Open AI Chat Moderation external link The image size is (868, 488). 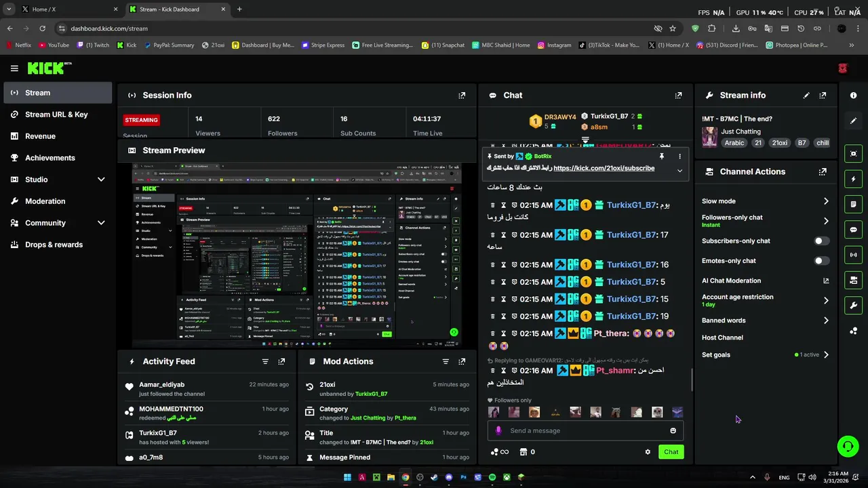826,281
